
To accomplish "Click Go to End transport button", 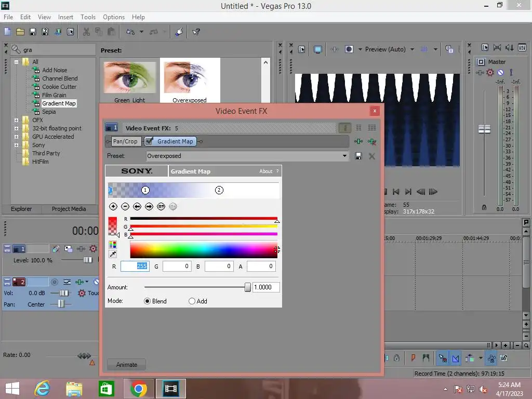I will click(x=408, y=192).
